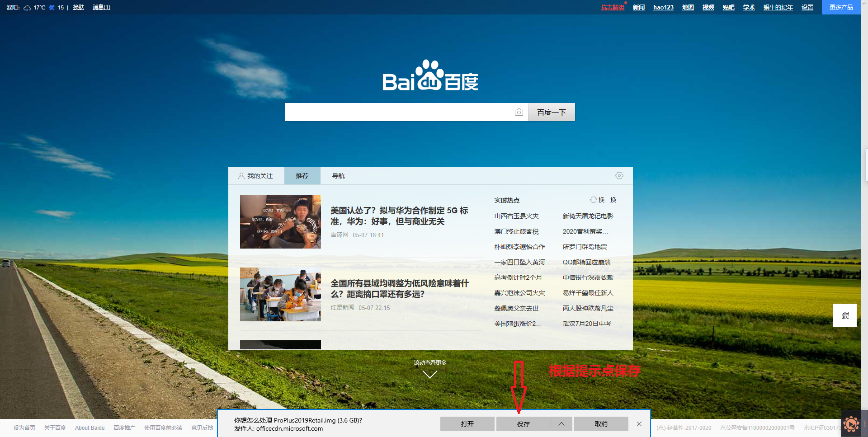
Task: Open the feed settings gear icon
Action: 619,175
